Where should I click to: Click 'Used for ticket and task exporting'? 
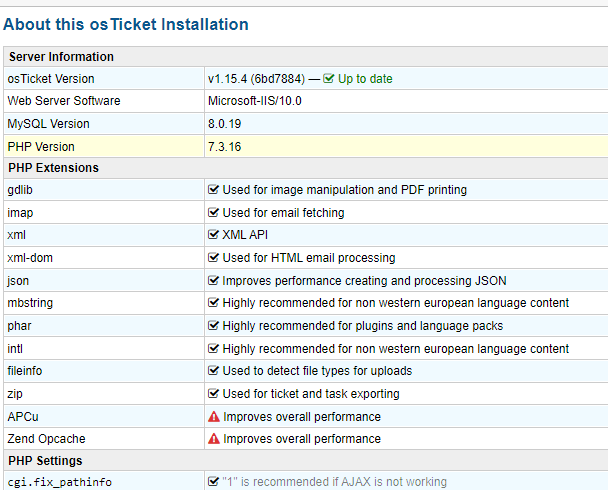pos(311,394)
